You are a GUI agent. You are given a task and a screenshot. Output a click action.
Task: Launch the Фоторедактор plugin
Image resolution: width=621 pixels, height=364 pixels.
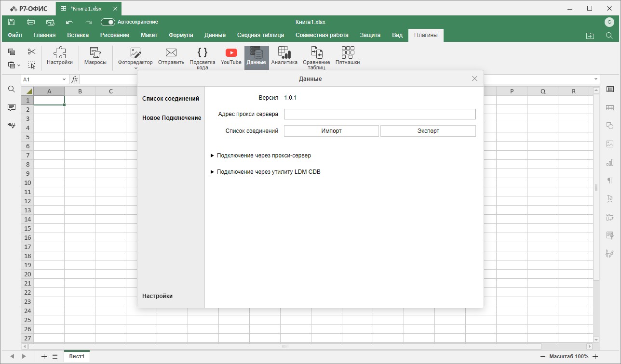click(x=135, y=56)
